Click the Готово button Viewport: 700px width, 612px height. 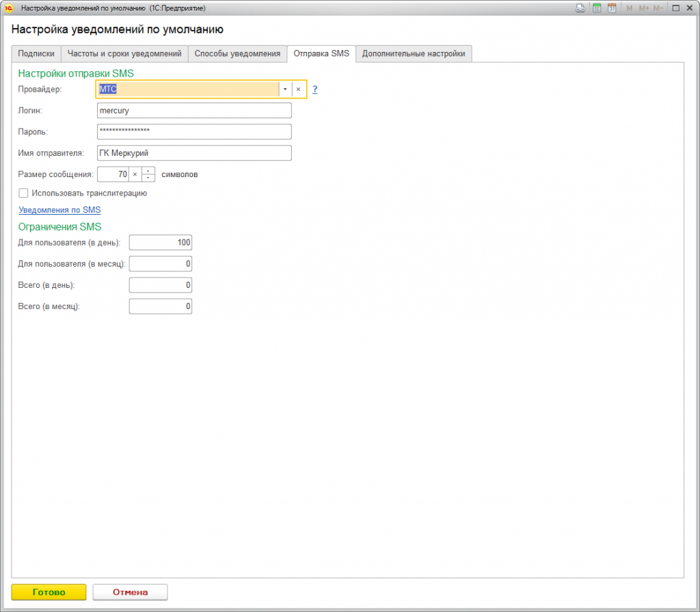click(x=49, y=592)
